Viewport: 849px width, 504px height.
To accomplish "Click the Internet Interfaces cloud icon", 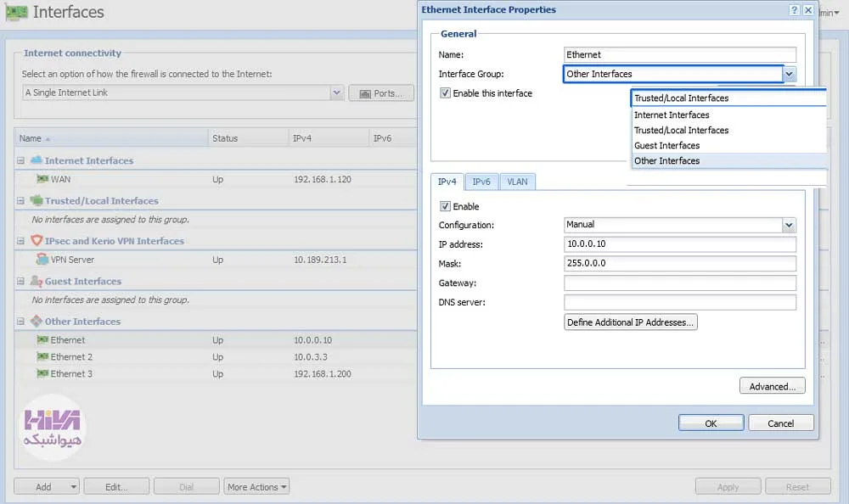I will pyautogui.click(x=37, y=160).
